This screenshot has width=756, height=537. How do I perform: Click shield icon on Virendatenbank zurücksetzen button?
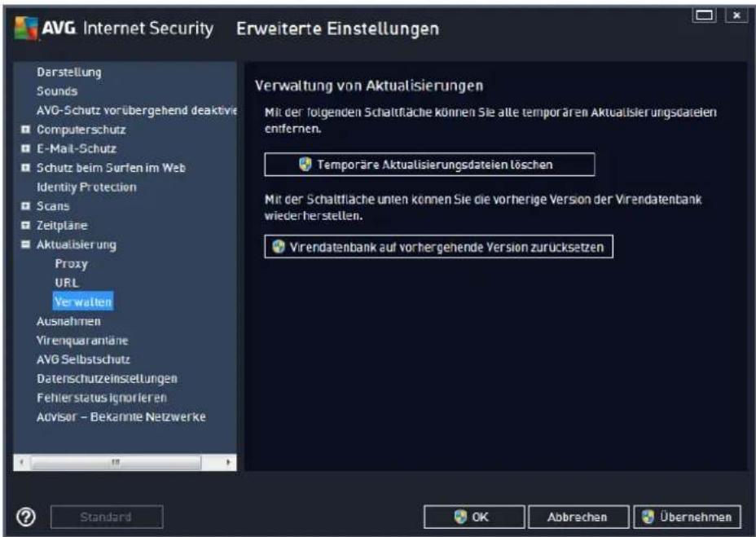[278, 247]
